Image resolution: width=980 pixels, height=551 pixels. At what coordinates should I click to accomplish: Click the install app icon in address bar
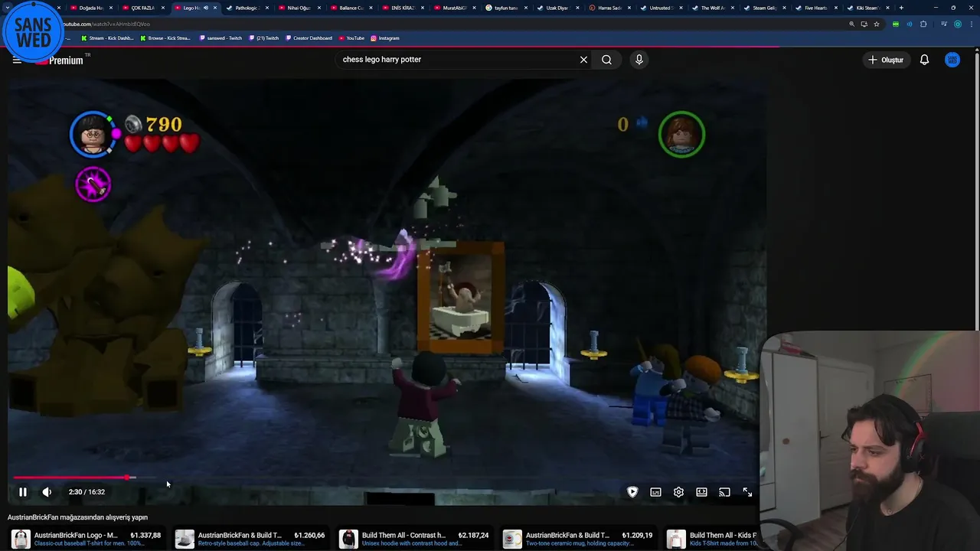pos(864,24)
